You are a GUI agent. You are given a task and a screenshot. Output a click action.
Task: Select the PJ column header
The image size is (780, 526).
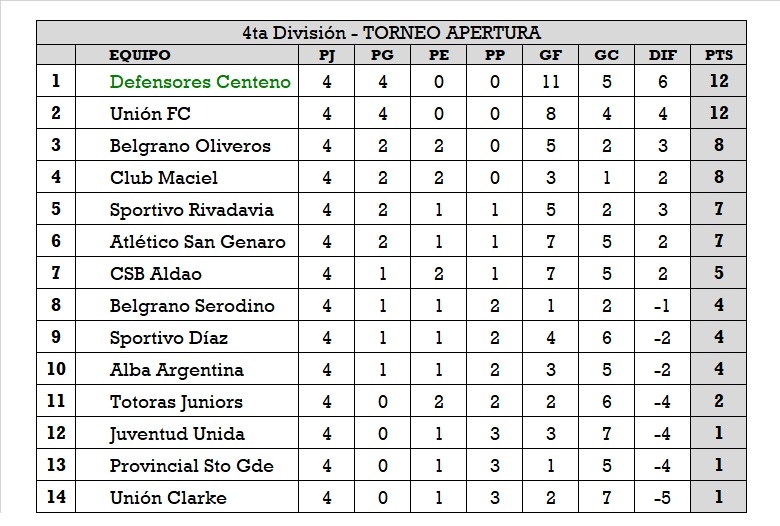click(327, 56)
